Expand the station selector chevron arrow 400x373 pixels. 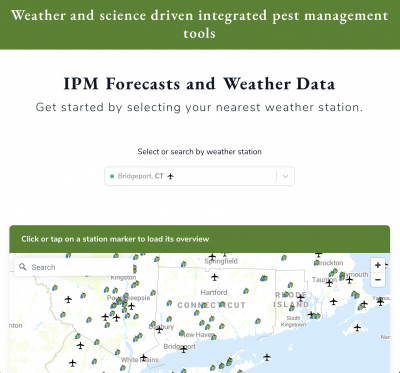pos(285,176)
